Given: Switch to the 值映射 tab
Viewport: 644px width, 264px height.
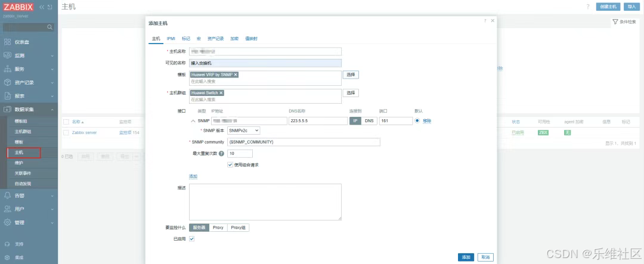Looking at the screenshot, I should tap(252, 39).
